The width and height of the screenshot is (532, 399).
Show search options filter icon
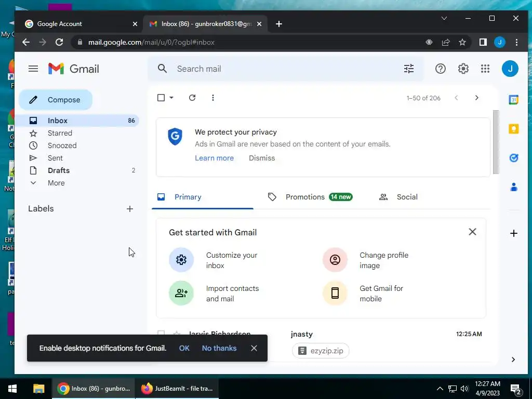(x=409, y=69)
